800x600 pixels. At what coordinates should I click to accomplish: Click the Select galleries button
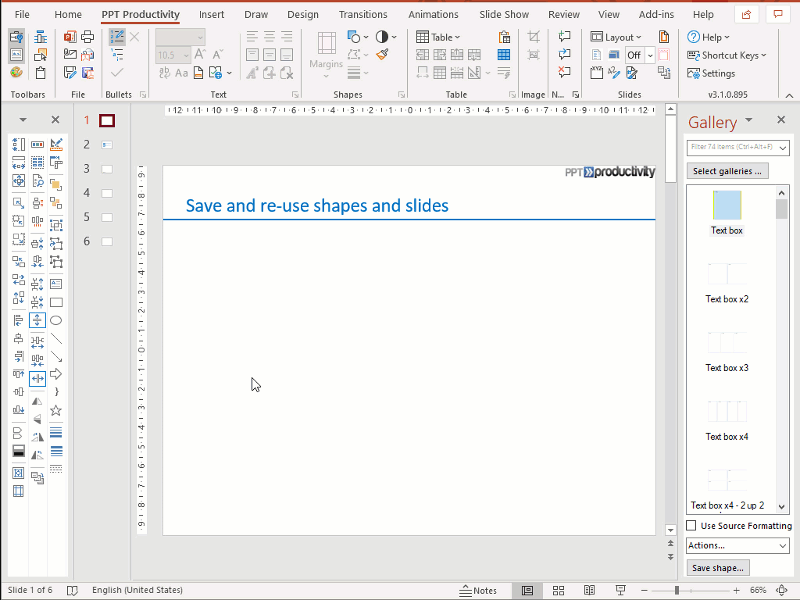[728, 170]
